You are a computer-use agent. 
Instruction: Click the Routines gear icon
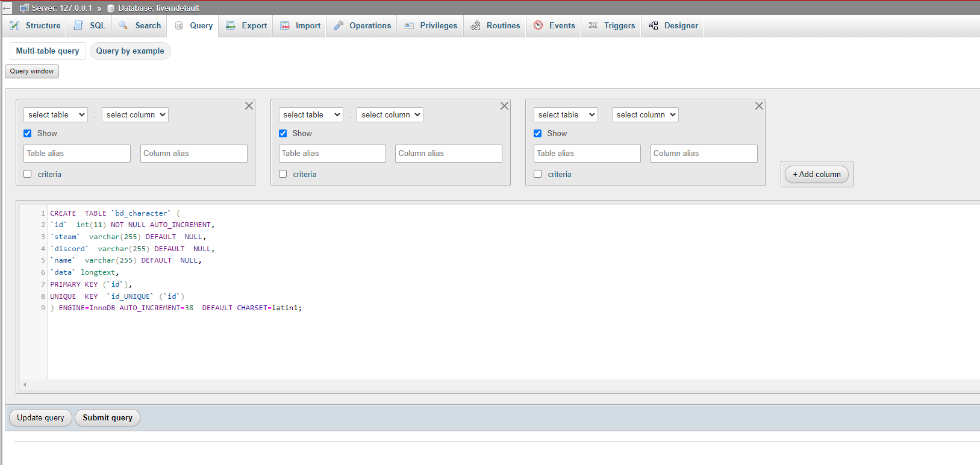(475, 25)
